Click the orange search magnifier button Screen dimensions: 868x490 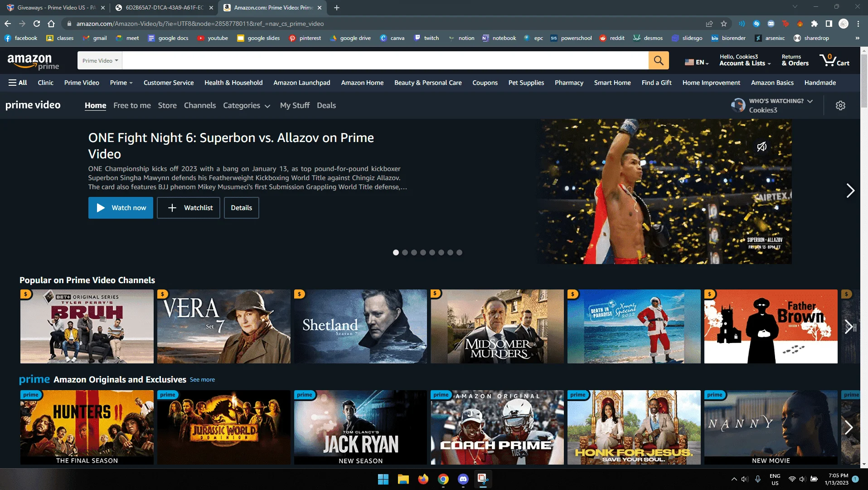[659, 60]
